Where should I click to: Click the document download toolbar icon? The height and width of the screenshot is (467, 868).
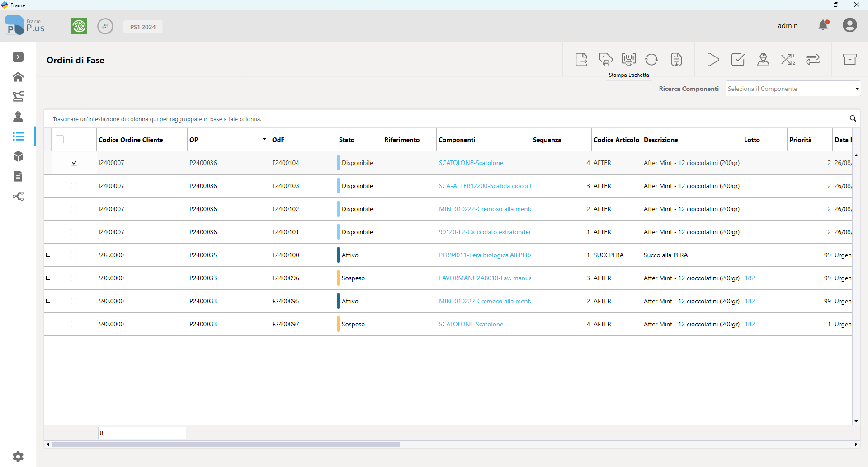point(676,60)
